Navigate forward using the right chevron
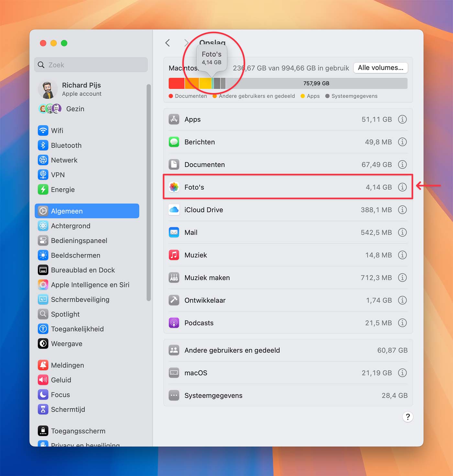 tap(186, 42)
